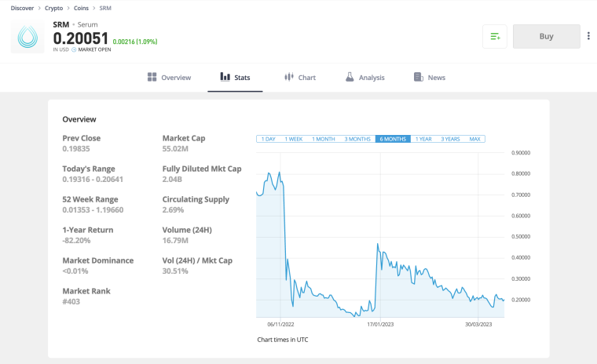Select 1 WEEK chart range
This screenshot has width=597, height=364.
pos(294,139)
